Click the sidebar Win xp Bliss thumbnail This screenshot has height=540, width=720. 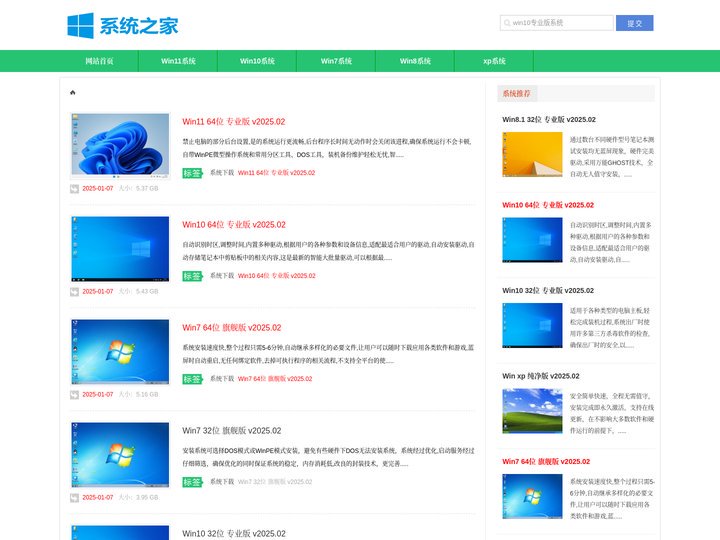(532, 411)
